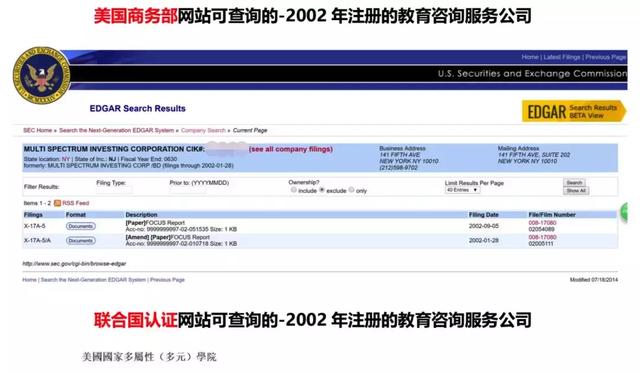Click the Filing Type input field
The image size is (640, 373).
point(114,190)
